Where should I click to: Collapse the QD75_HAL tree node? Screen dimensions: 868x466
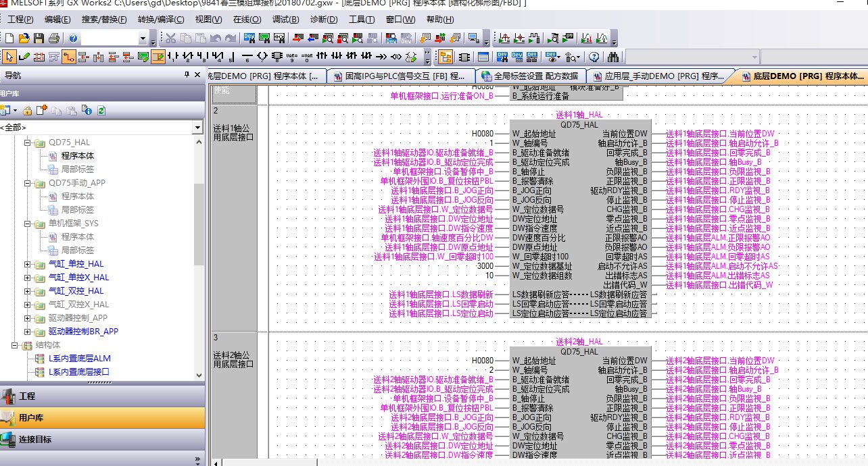(x=28, y=143)
